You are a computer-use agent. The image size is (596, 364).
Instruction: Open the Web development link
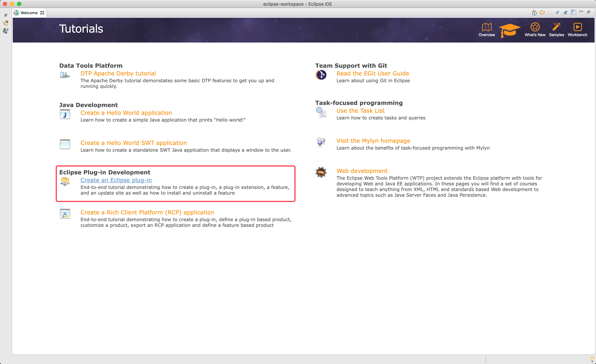pos(362,171)
